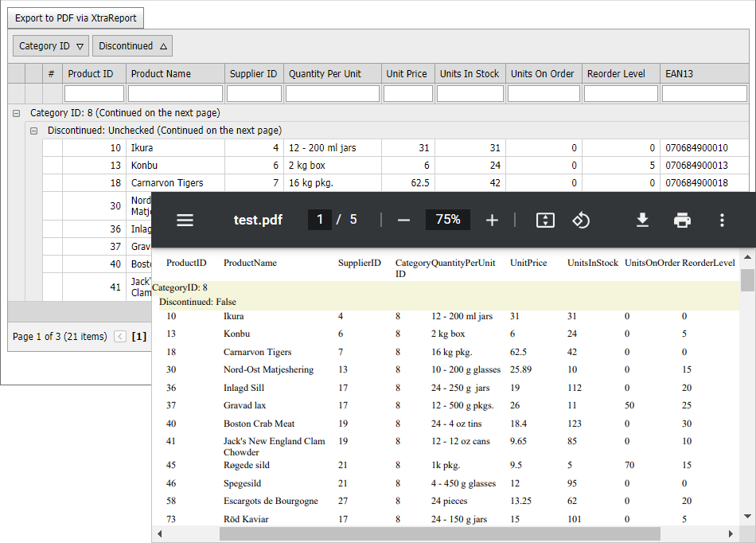Click the Units In Stock filter field
This screenshot has width=756, height=543.
click(x=470, y=94)
